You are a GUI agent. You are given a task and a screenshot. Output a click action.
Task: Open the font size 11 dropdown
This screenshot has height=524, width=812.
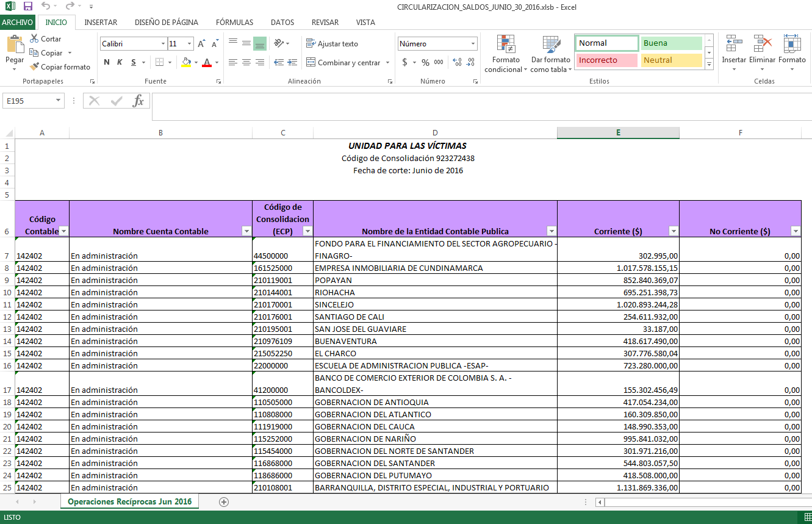pos(190,44)
